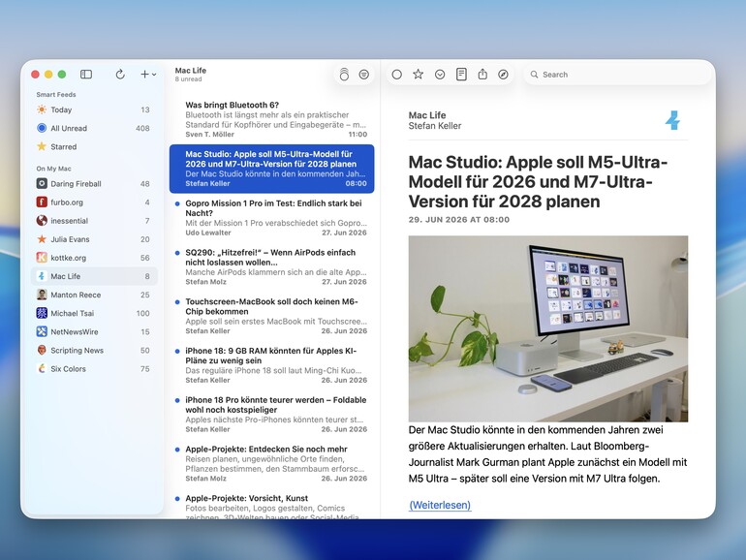Star the current article
The image size is (746, 560).
(x=419, y=75)
